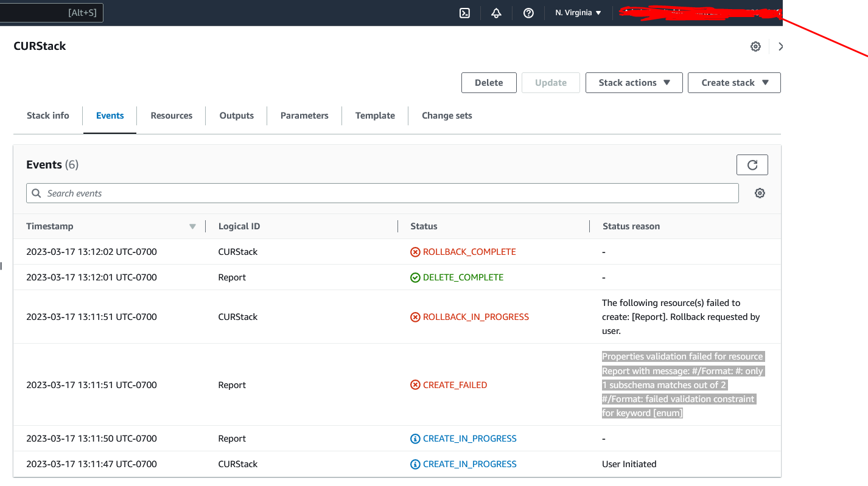Collapse the right side panel chevron
The image size is (868, 486).
(781, 46)
